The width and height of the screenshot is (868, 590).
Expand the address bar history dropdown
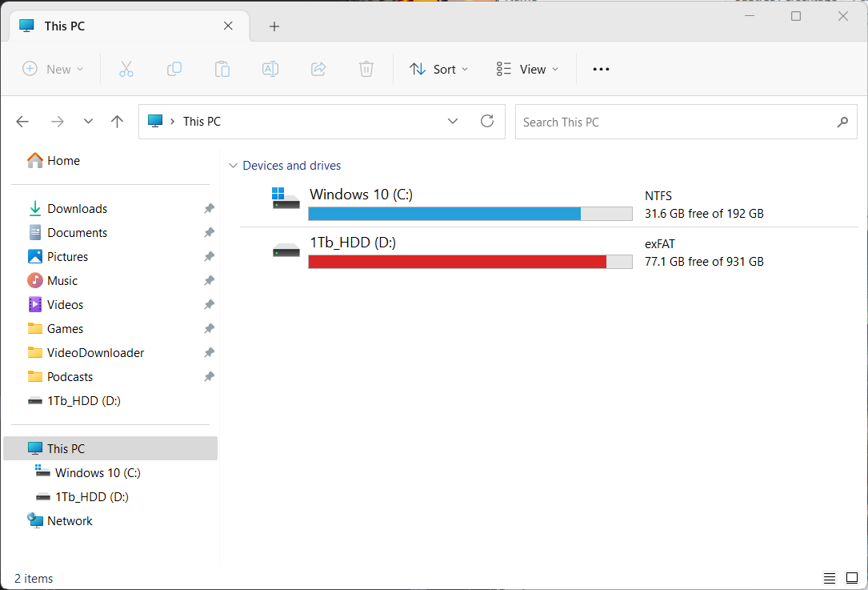[x=453, y=121]
